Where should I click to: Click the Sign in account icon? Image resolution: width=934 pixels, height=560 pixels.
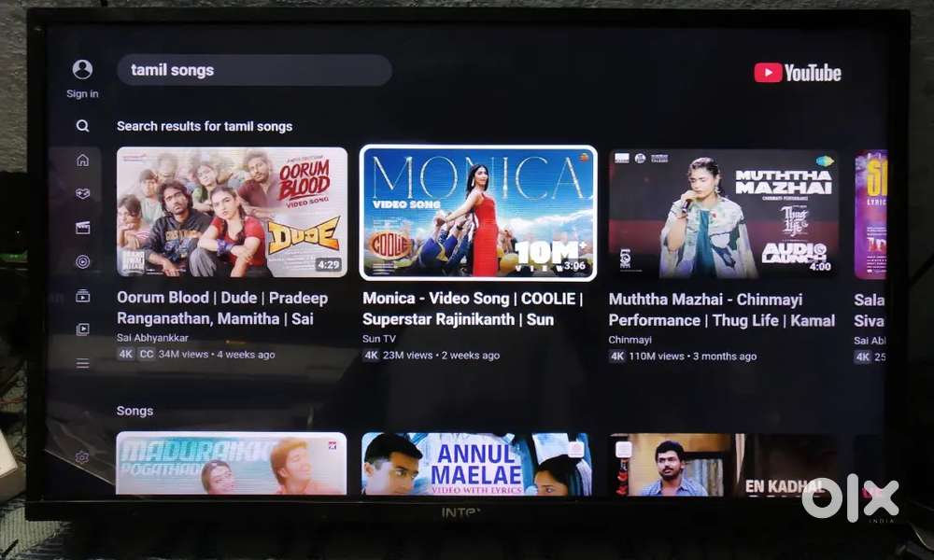click(x=82, y=70)
